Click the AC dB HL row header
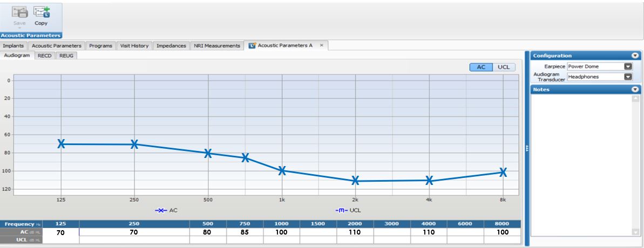The width and height of the screenshot is (644, 248). 22,232
